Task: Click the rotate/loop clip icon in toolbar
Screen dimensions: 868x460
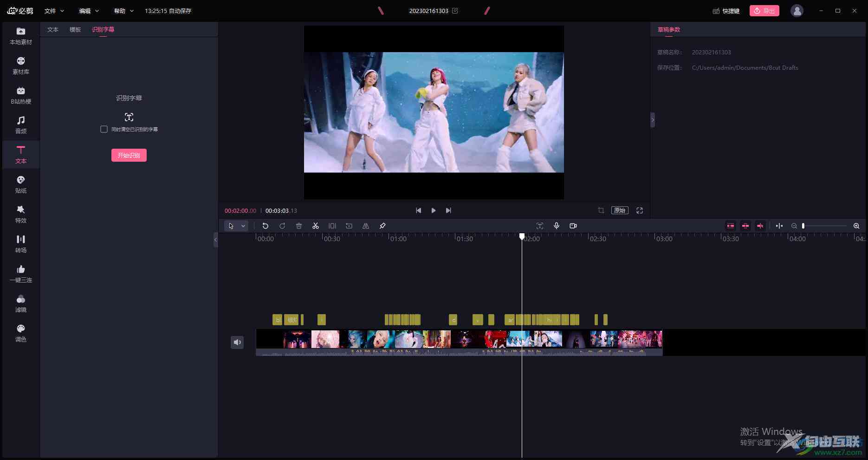Action: click(x=349, y=226)
